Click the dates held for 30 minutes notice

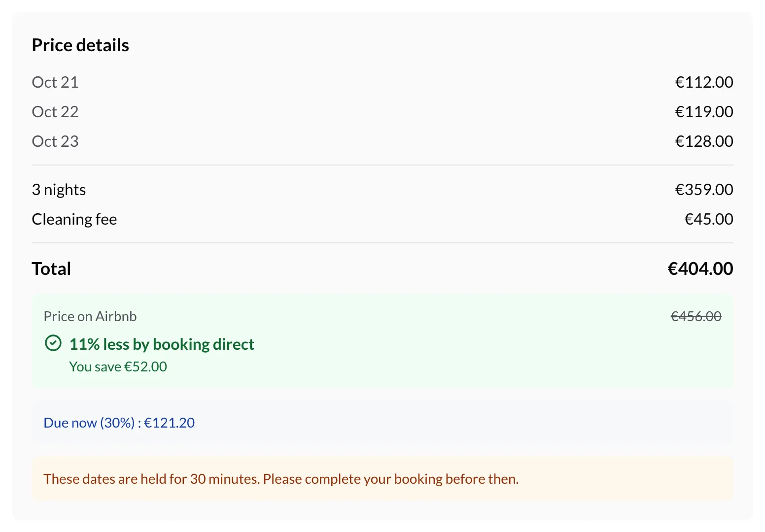(x=382, y=479)
